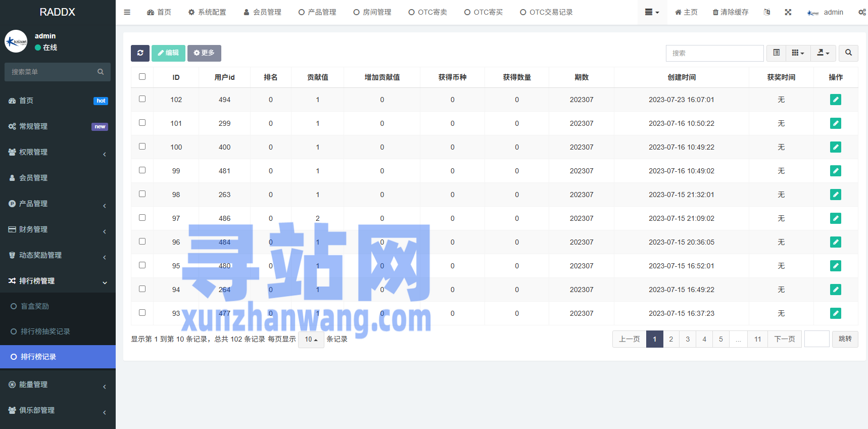868x429 pixels.
Task: Click the 跳转 jump button
Action: click(x=845, y=339)
